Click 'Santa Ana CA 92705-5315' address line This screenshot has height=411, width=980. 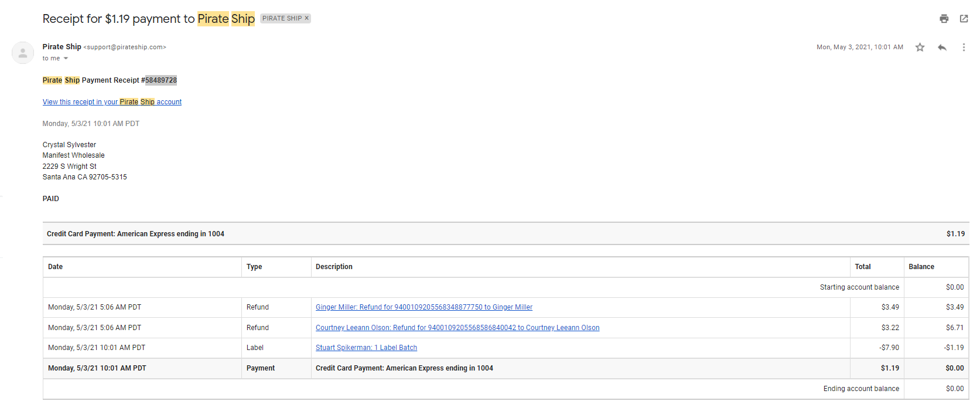[84, 177]
